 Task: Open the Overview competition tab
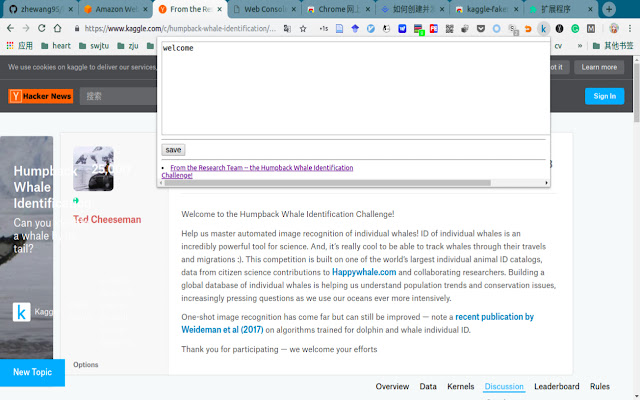point(392,387)
